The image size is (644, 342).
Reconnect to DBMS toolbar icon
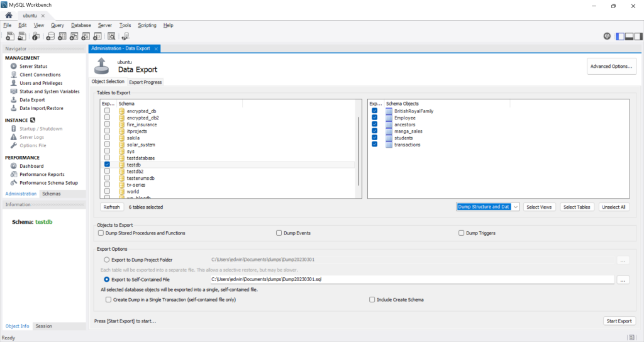tap(125, 36)
